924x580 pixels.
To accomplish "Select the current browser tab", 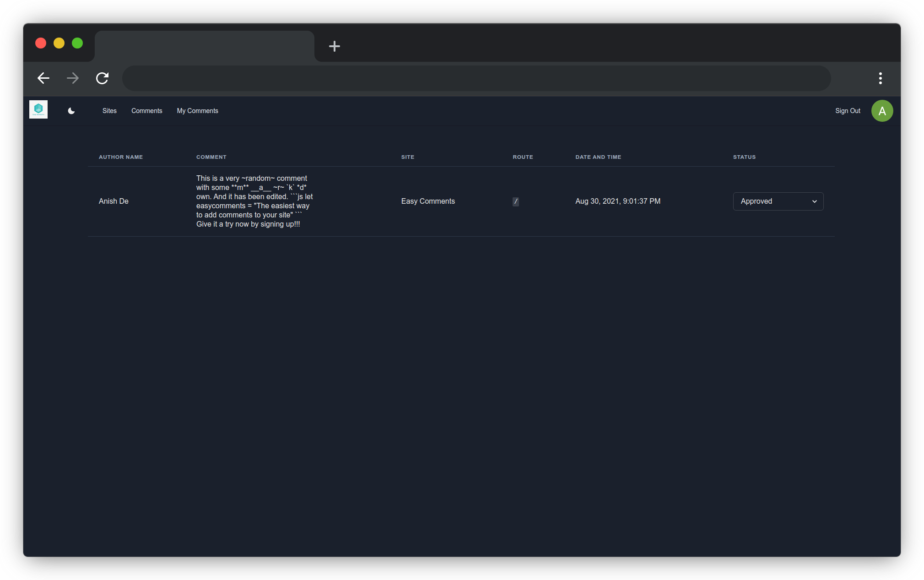I will point(204,46).
